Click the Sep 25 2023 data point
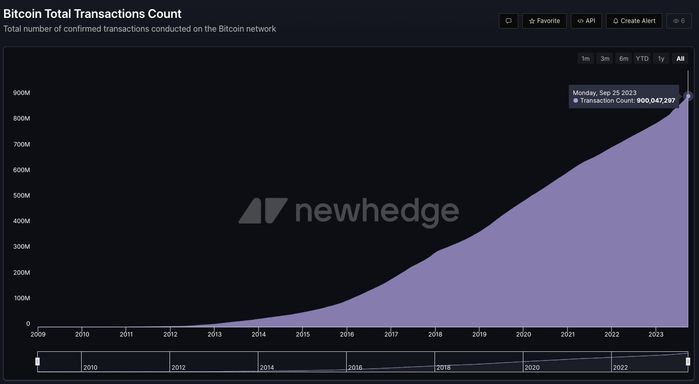The width and height of the screenshot is (699, 384). (x=688, y=96)
